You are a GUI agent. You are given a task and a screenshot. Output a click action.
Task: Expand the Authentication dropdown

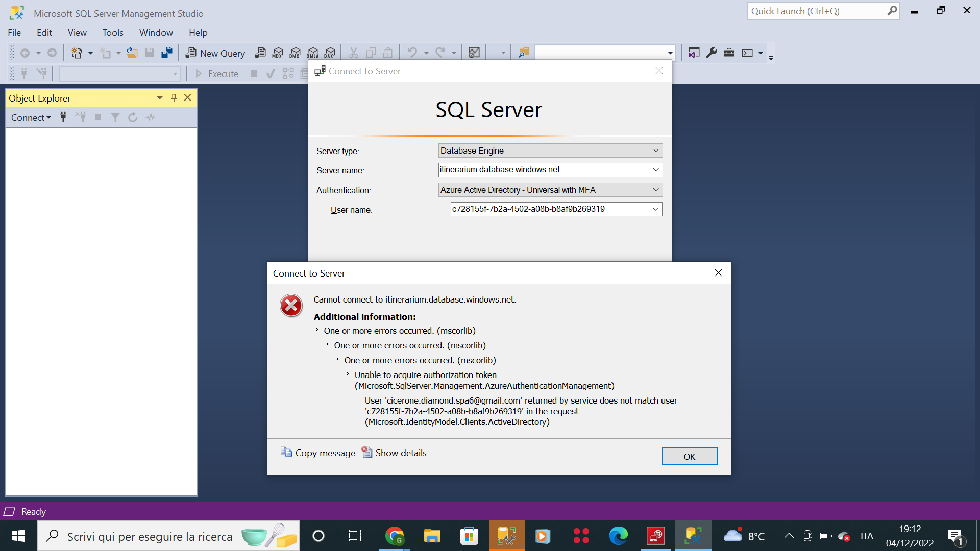[x=656, y=190]
